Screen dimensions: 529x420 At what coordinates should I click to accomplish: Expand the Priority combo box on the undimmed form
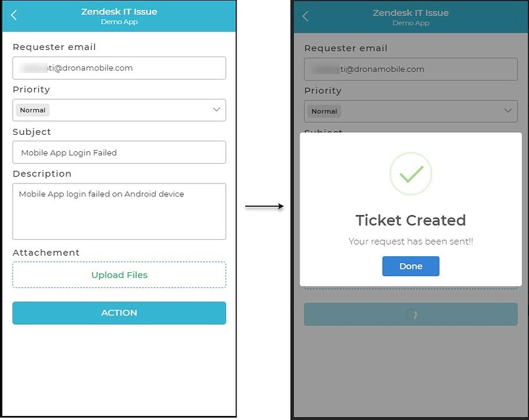click(x=119, y=110)
